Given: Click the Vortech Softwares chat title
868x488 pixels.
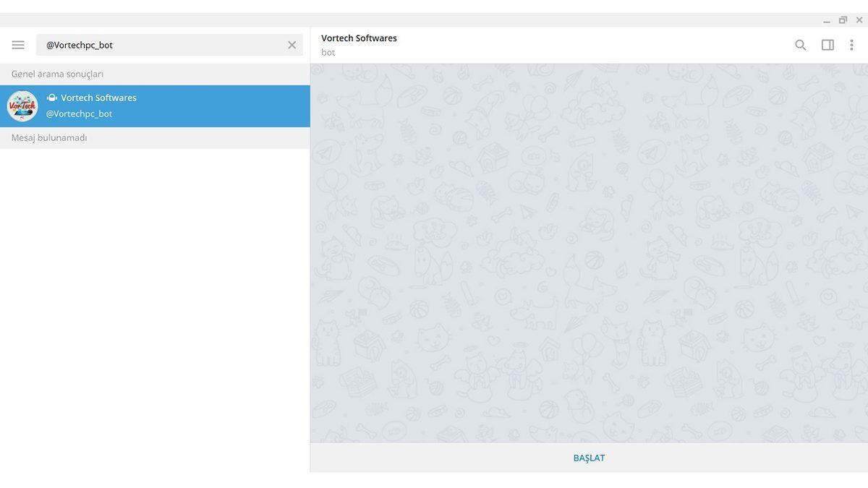Looking at the screenshot, I should pos(359,38).
